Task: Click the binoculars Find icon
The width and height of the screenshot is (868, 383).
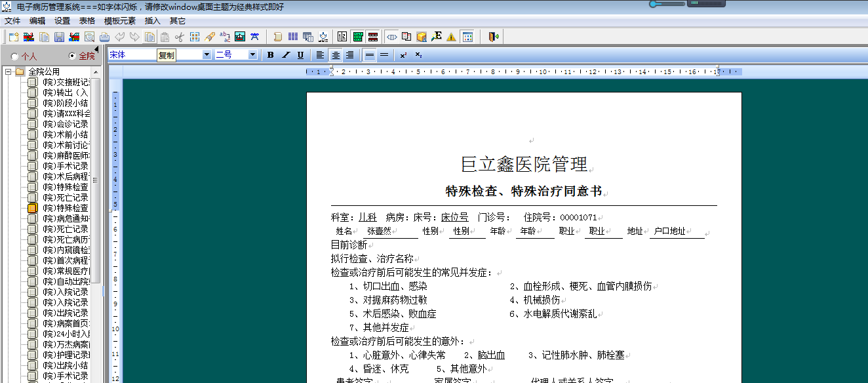Action: click(255, 37)
